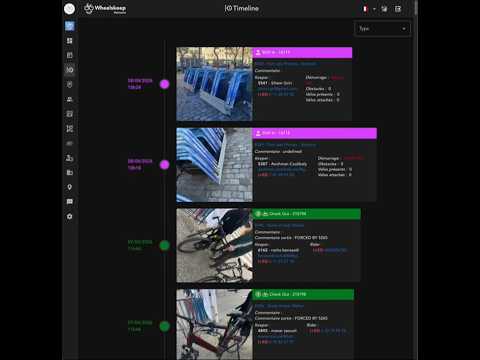The image size is (480, 360).
Task: Click 'Démontage' value in the first Visit card
Action: [337, 77]
